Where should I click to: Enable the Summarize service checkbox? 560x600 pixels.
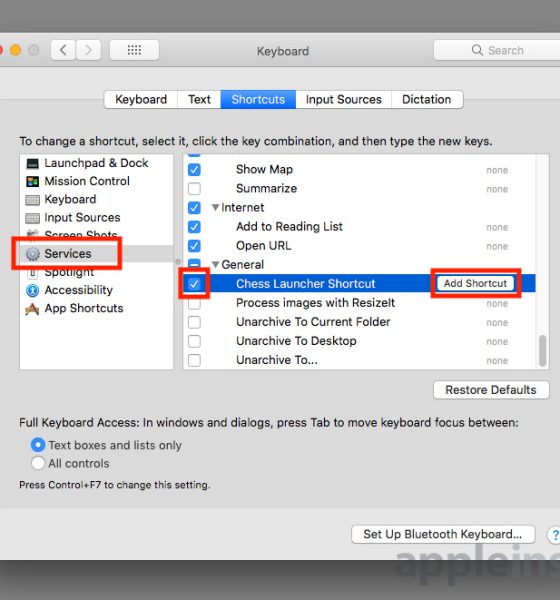pos(194,188)
